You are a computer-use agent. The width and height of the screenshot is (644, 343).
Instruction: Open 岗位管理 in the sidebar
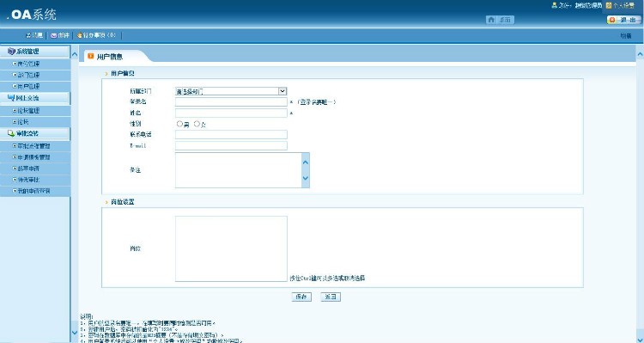[35, 64]
